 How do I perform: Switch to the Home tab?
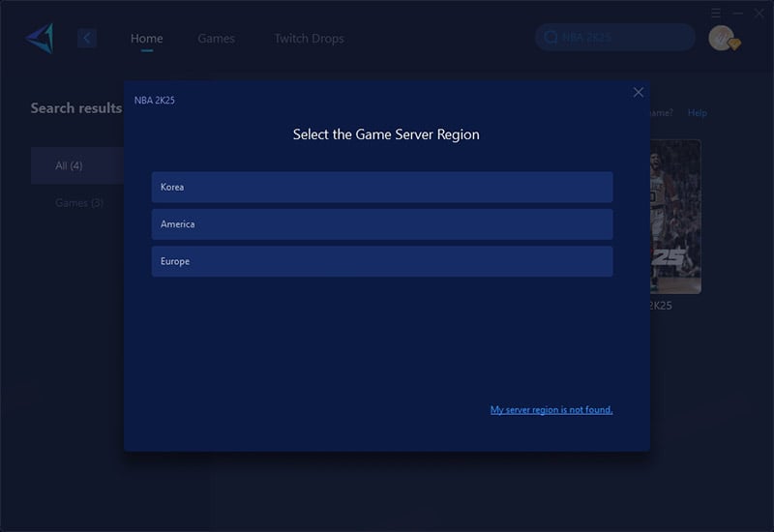[x=147, y=39]
